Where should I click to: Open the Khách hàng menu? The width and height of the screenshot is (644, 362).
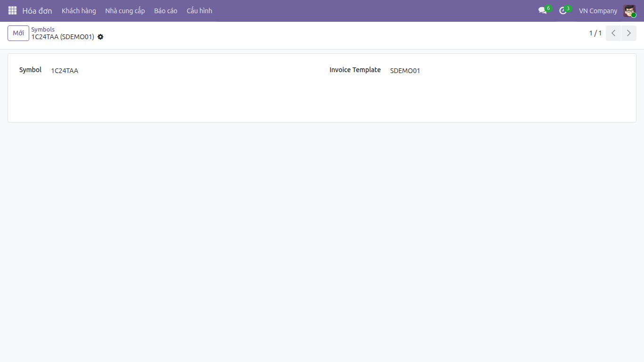[x=79, y=10]
